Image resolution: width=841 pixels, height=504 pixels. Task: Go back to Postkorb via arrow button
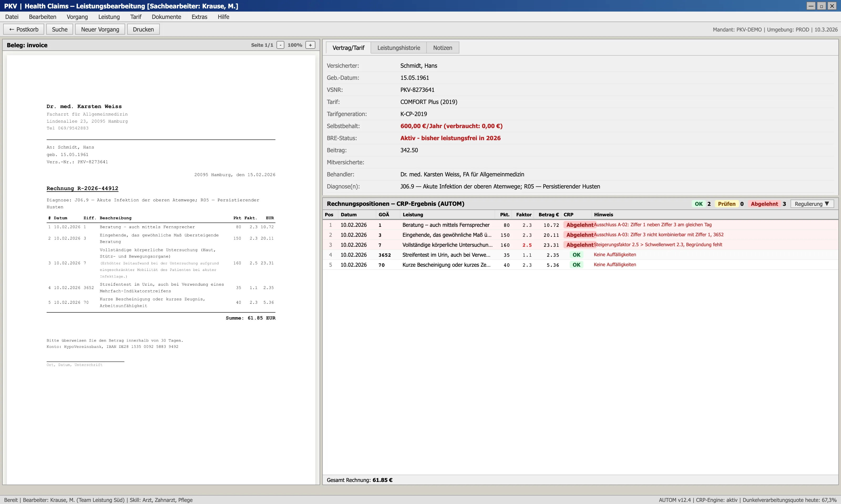(24, 30)
